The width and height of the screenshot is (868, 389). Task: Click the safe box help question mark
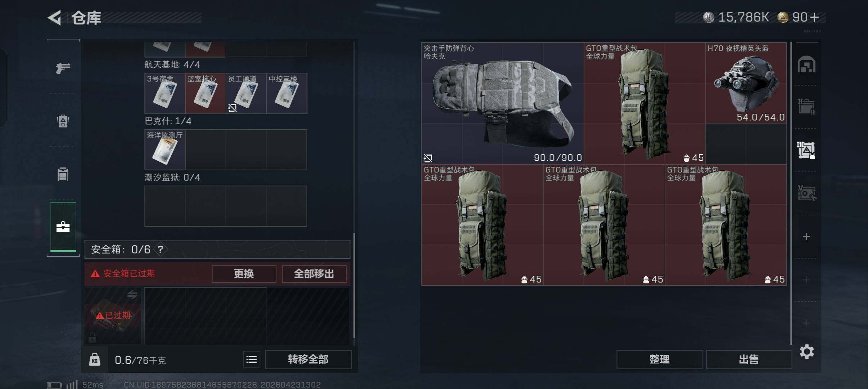pyautogui.click(x=161, y=249)
